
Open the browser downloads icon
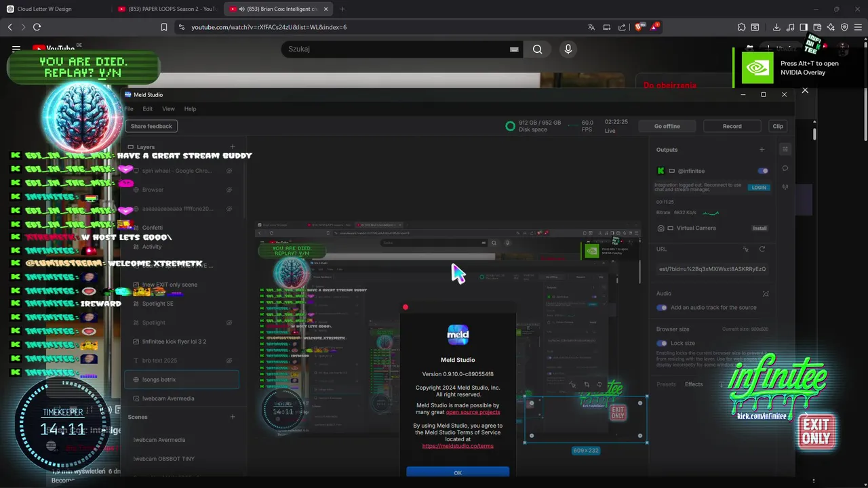coord(776,27)
